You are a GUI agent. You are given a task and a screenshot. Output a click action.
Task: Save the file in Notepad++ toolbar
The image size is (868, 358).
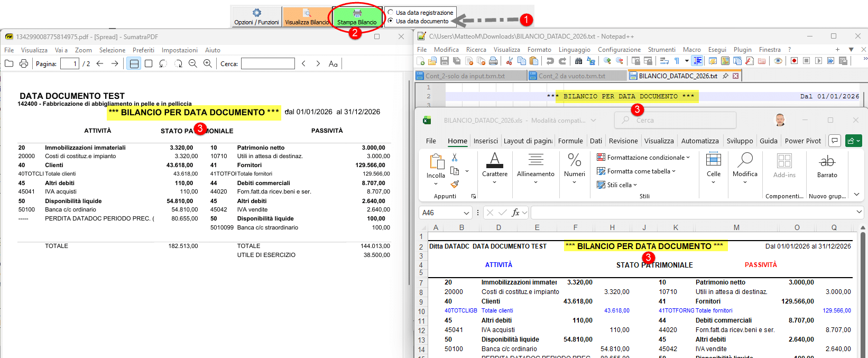[445, 61]
